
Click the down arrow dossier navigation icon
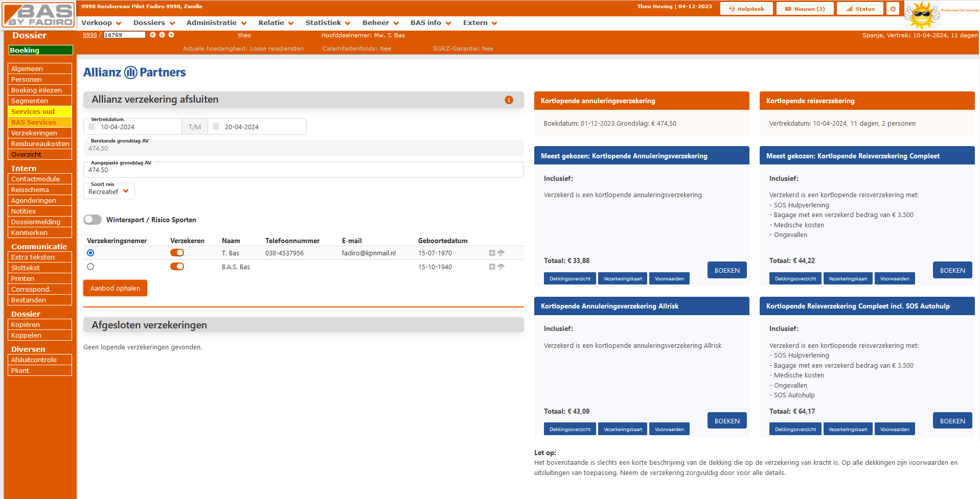pos(162,35)
